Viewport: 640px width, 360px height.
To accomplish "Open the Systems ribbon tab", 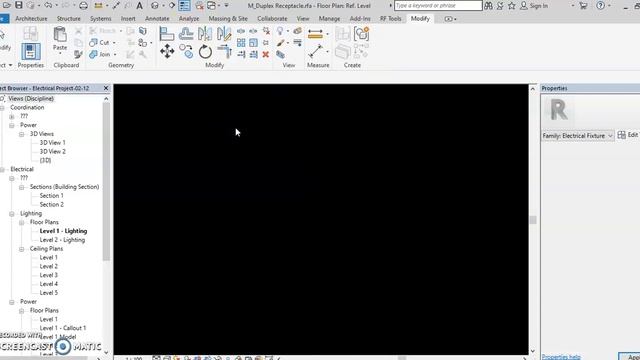I will tap(101, 19).
